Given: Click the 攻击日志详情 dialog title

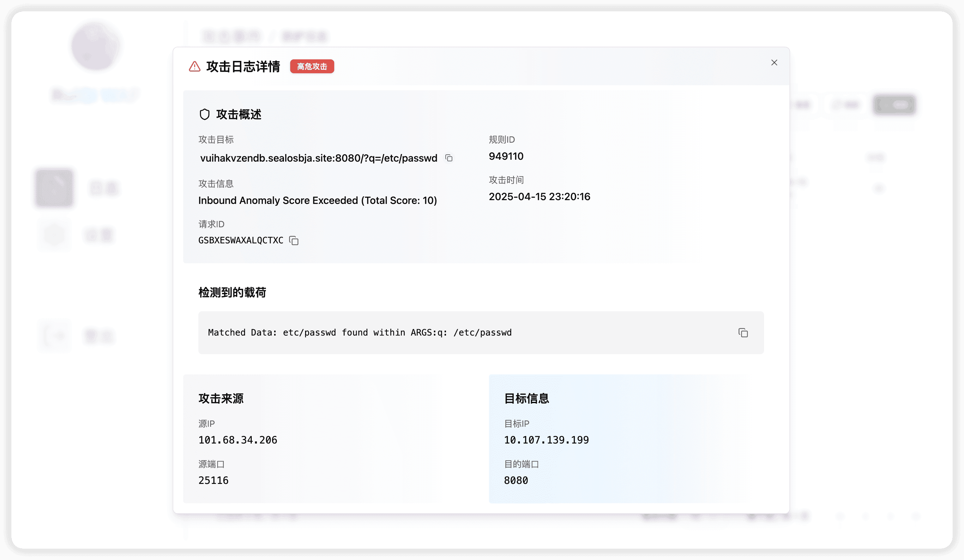Looking at the screenshot, I should [x=243, y=67].
